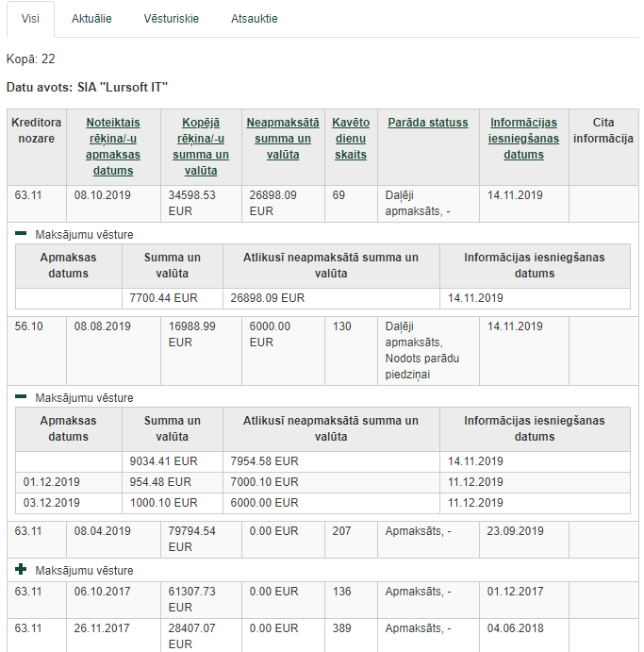Expand payment history under the 08.04.2019 row
Viewport: 644px width, 652px height.
pos(21,570)
